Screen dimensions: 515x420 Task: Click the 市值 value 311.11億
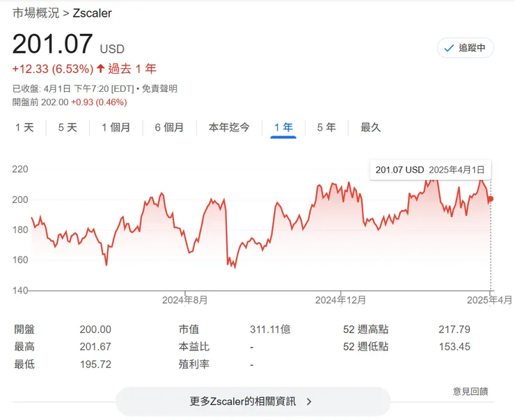pos(270,329)
